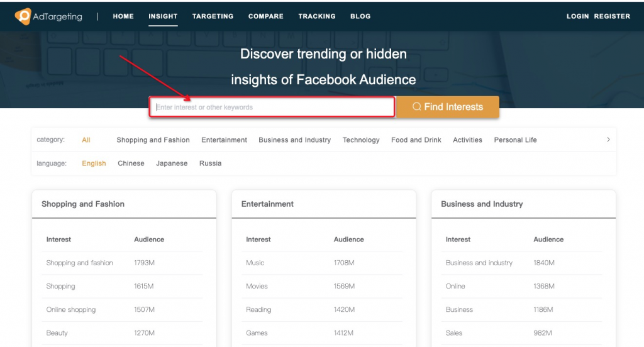This screenshot has height=347, width=644.
Task: Expand more categories with right chevron
Action: click(x=608, y=140)
